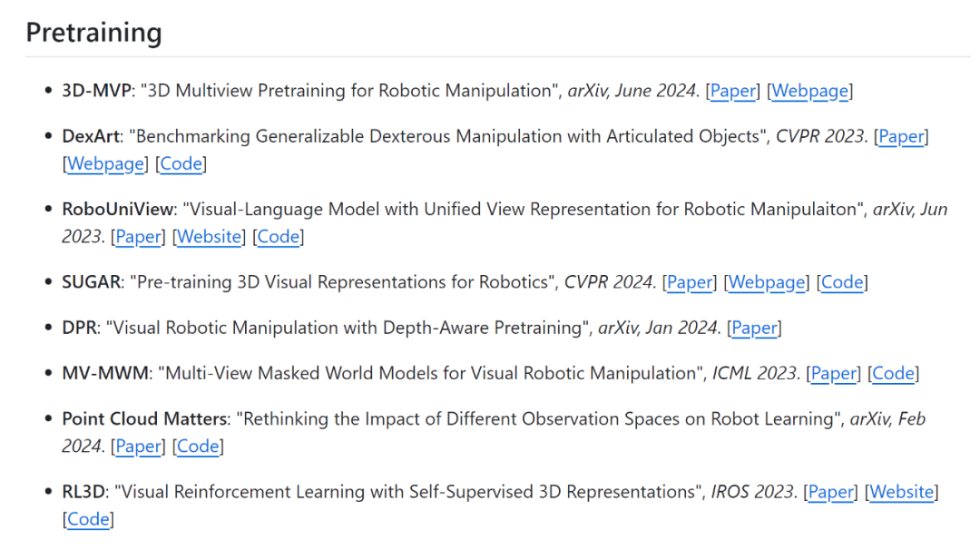Screen dimensions: 980x550
Task: Open the Point Cloud Matters Code link
Action: pos(198,447)
